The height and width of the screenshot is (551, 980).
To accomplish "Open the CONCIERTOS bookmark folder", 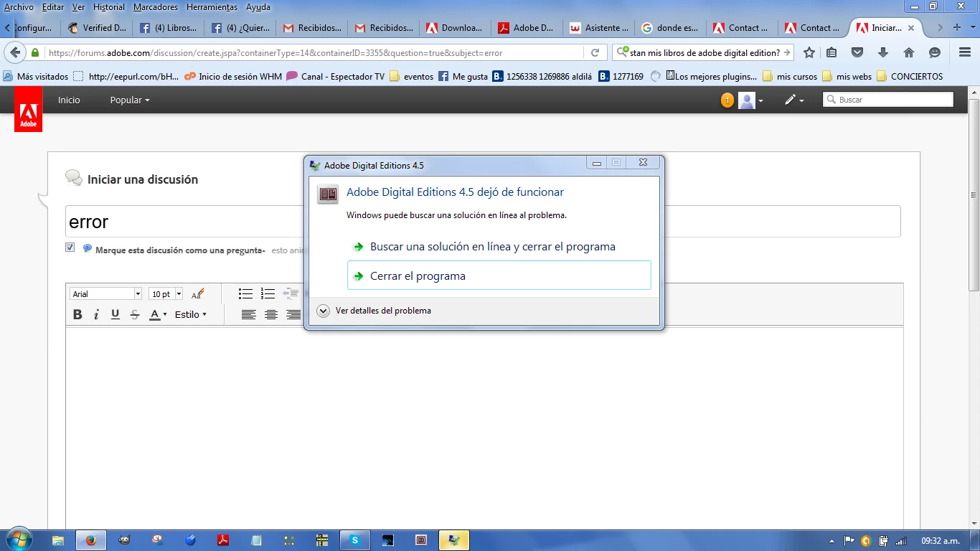I will [910, 76].
